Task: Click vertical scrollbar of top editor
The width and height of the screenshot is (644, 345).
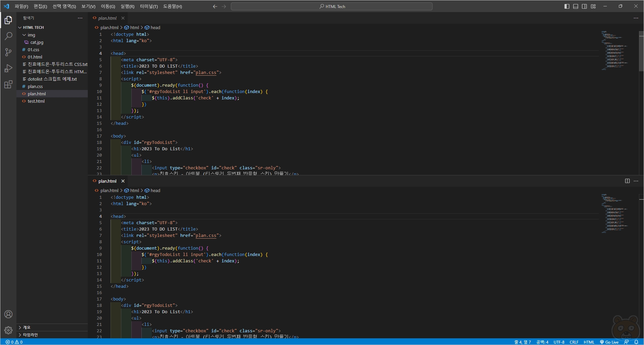Action: [641, 51]
